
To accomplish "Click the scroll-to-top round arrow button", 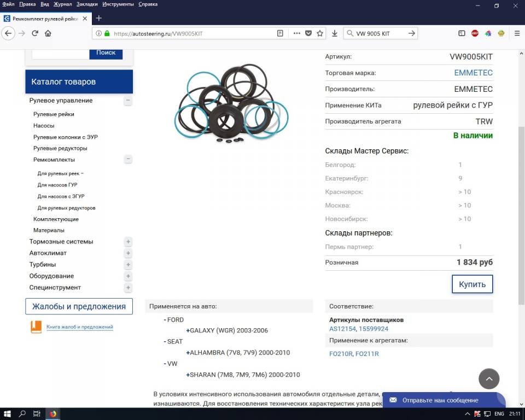I will coord(489,378).
